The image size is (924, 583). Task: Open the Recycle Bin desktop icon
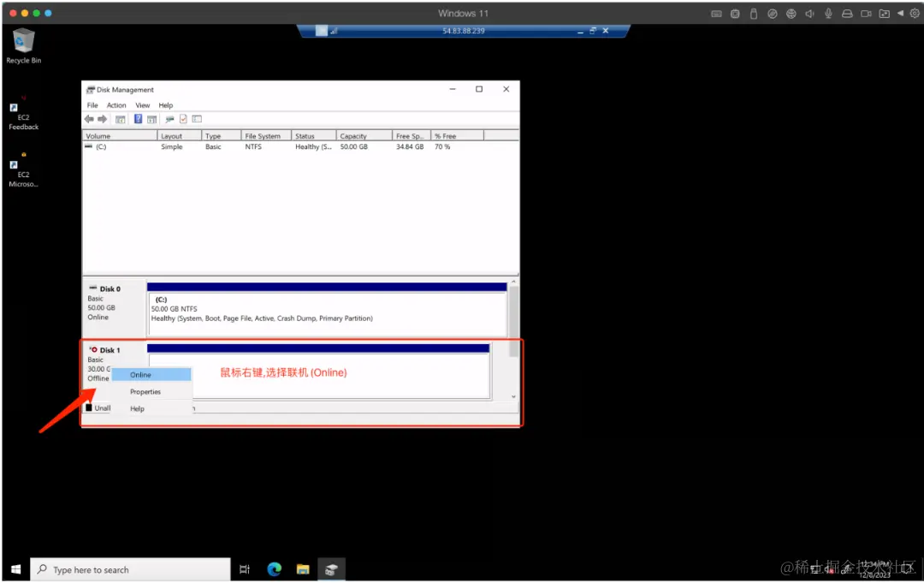[24, 46]
